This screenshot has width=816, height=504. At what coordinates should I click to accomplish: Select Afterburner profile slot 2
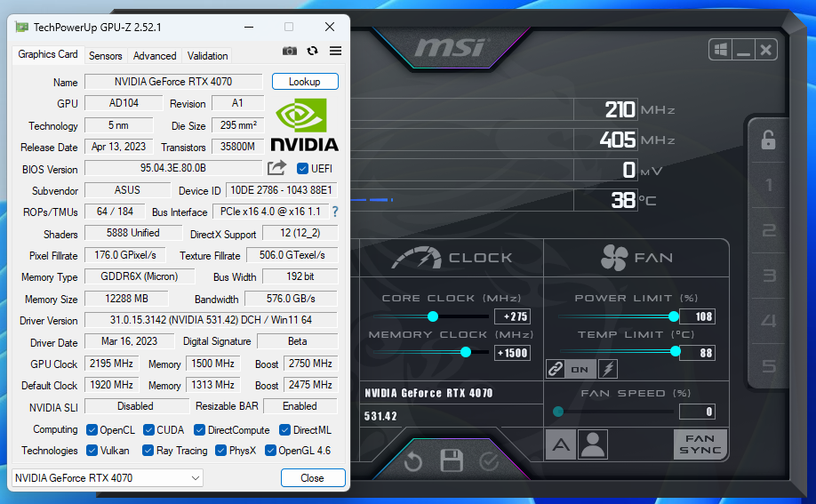[x=769, y=230]
